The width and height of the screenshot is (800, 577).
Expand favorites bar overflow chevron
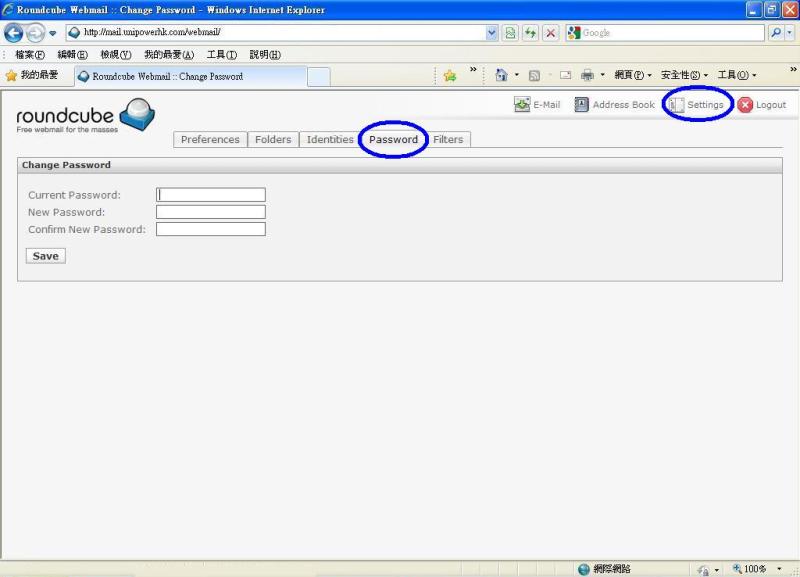[x=473, y=69]
